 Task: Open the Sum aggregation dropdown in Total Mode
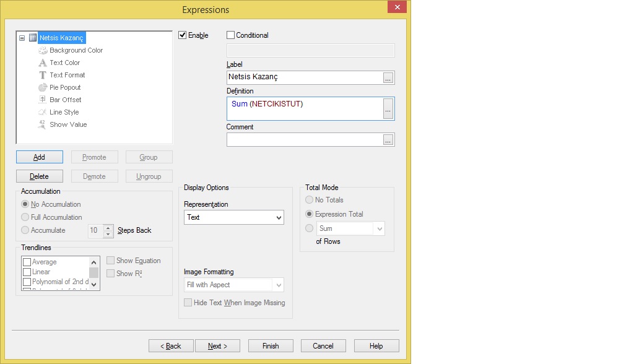click(350, 228)
